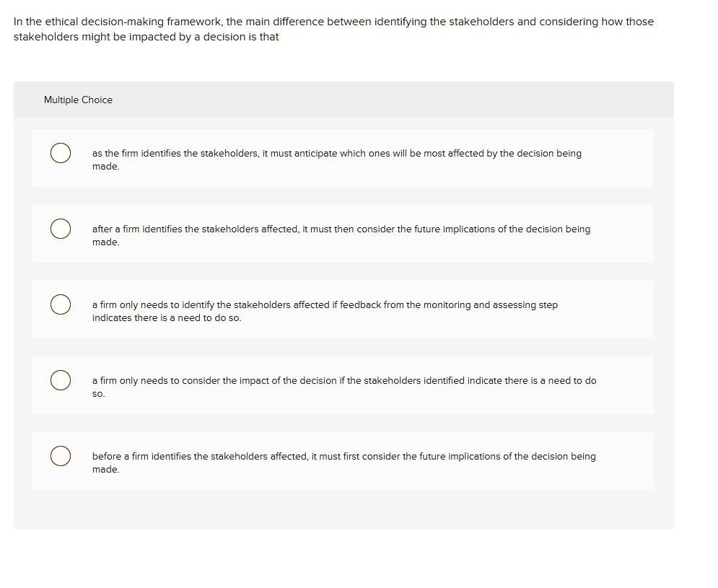
Task: Click the 'Multiple Choice' heading
Action: coord(78,100)
